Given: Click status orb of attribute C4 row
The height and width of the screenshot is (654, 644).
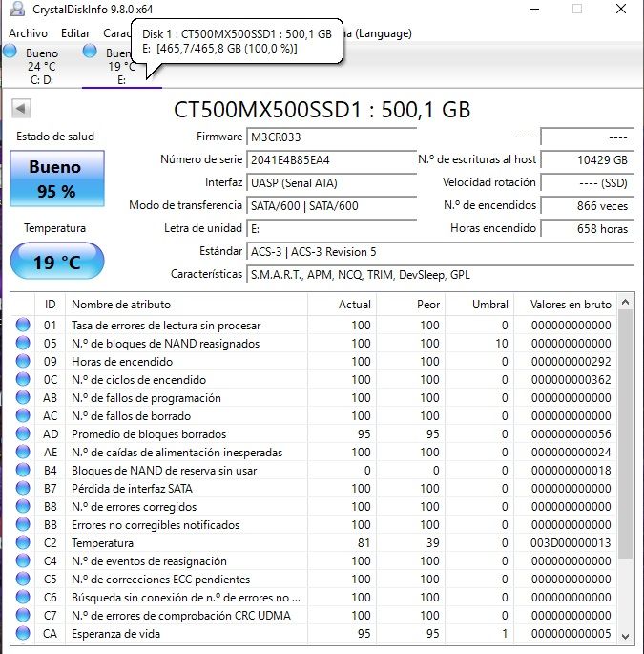Looking at the screenshot, I should (23, 560).
